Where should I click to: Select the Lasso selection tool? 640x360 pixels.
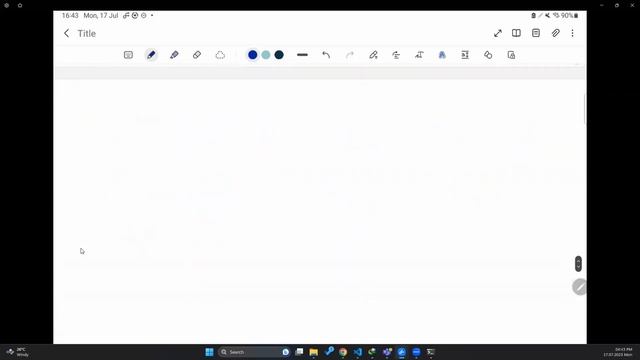(220, 55)
